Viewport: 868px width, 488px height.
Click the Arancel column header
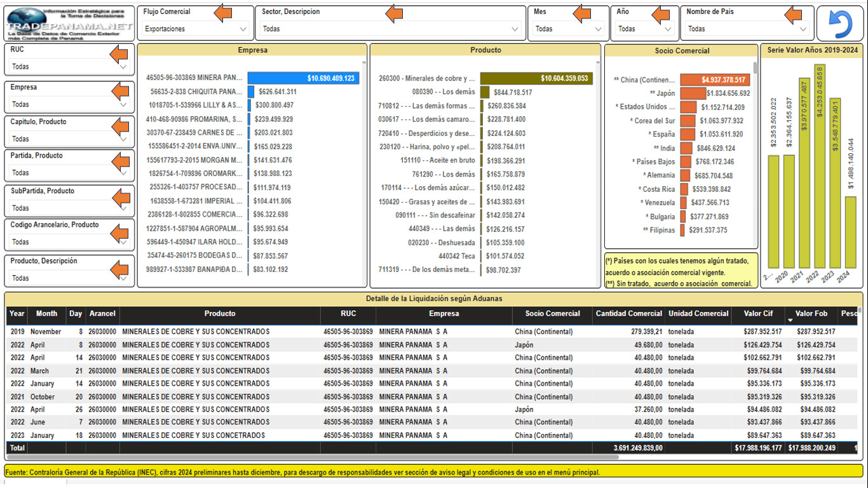102,314
